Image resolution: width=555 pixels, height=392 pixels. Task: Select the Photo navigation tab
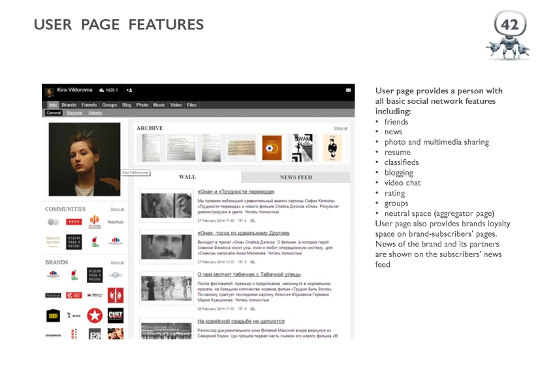[x=142, y=105]
